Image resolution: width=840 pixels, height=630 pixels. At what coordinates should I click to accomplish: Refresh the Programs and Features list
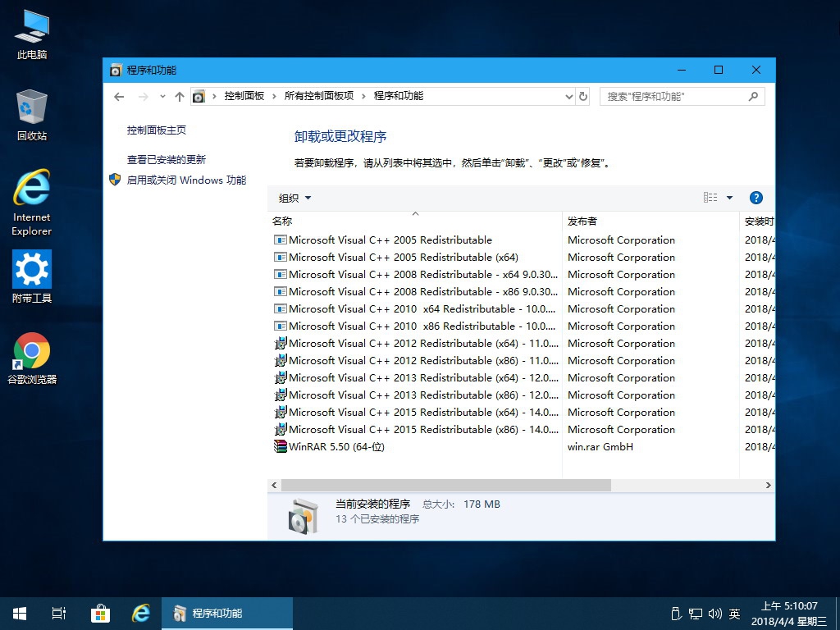click(583, 97)
